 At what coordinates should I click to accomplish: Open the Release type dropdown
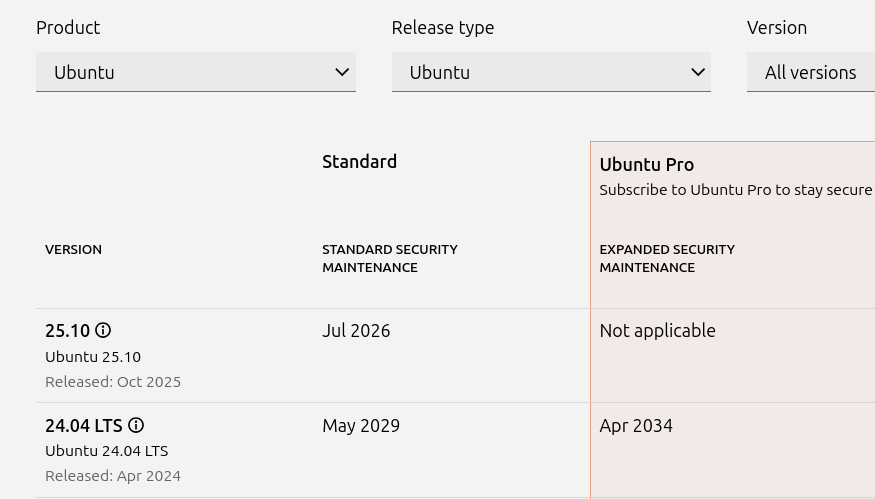[x=551, y=72]
